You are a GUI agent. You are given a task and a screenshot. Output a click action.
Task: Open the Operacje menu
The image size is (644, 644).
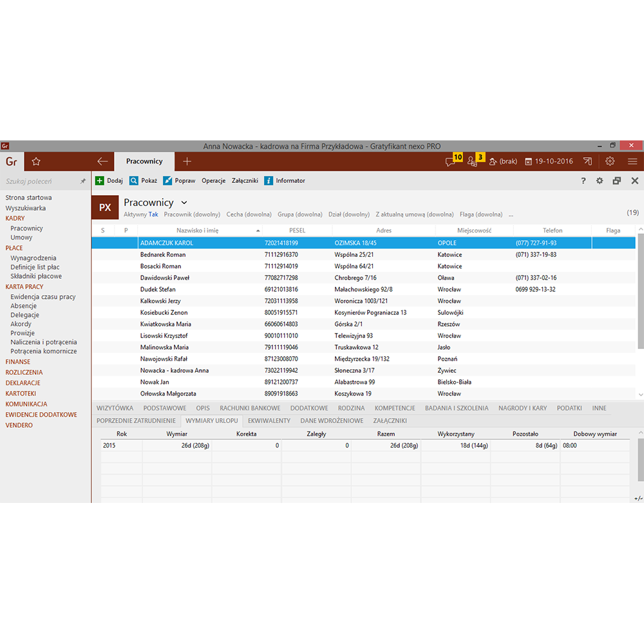click(x=213, y=181)
